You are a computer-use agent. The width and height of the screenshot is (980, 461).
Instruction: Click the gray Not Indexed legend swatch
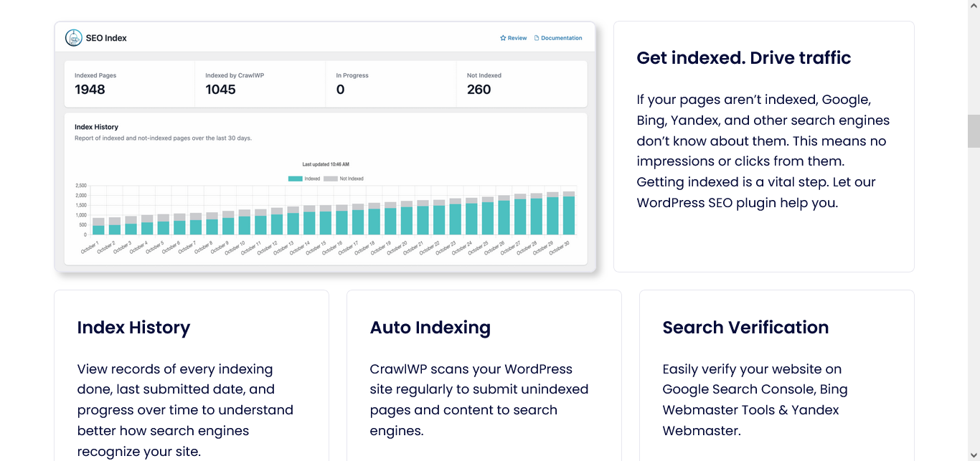pyautogui.click(x=331, y=179)
